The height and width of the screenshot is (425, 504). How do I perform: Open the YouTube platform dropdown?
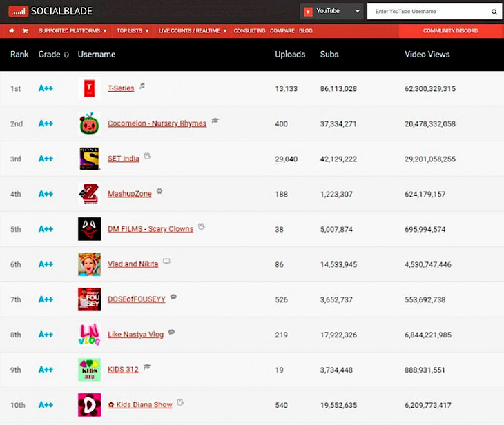(331, 12)
